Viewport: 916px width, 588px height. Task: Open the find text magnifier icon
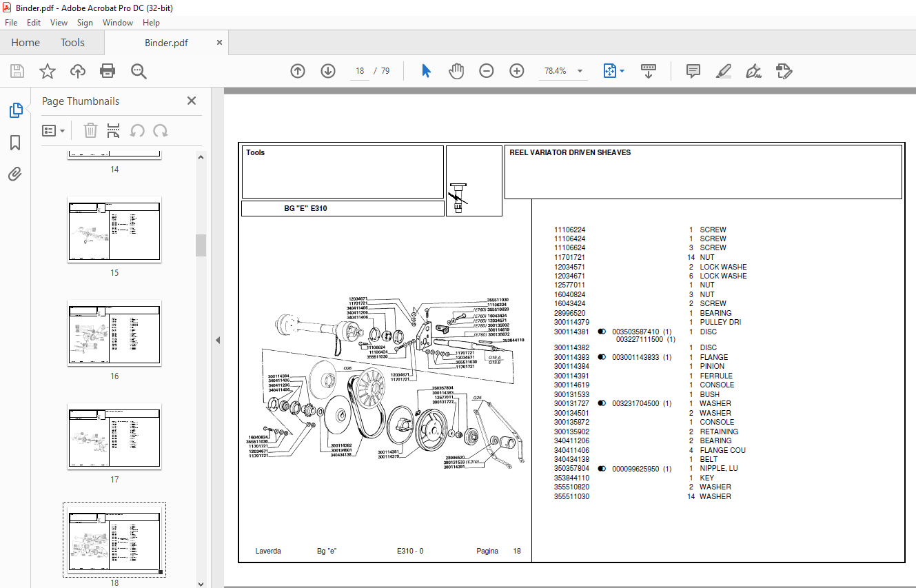pyautogui.click(x=139, y=71)
